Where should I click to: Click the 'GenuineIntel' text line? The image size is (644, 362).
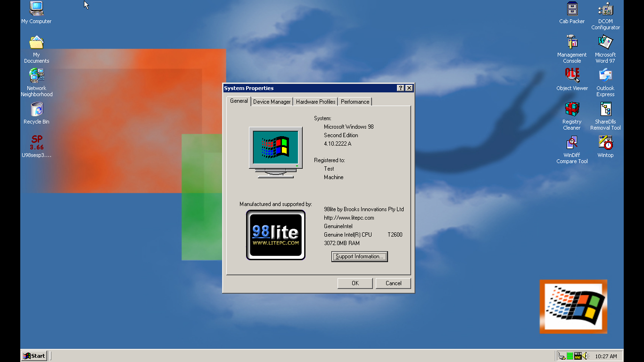coord(338,226)
